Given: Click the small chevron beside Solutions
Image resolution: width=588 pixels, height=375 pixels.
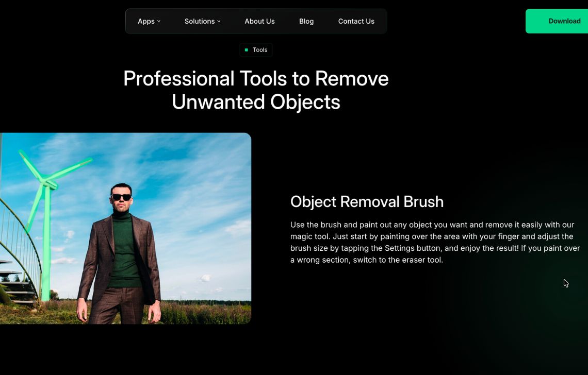Looking at the screenshot, I should (x=219, y=21).
